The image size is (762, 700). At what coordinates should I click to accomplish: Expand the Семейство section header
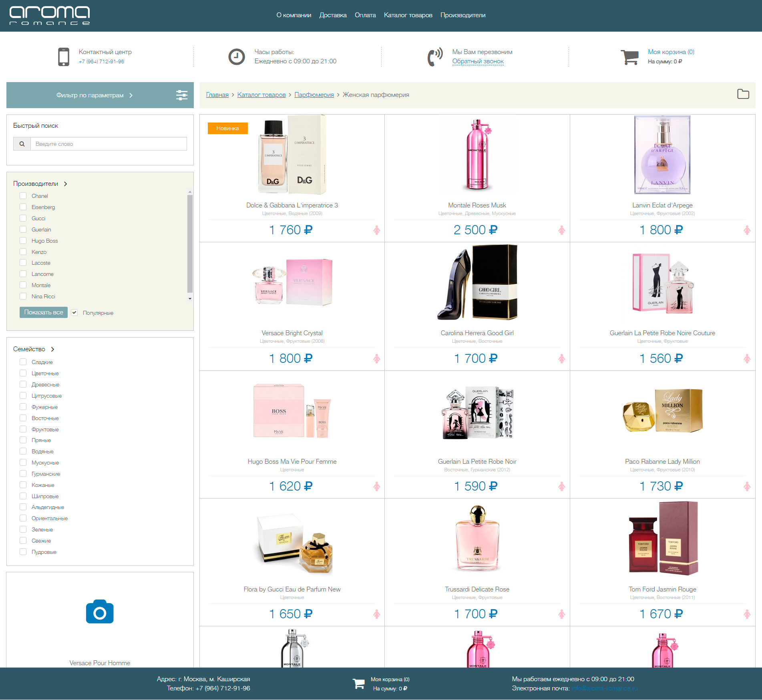[34, 349]
